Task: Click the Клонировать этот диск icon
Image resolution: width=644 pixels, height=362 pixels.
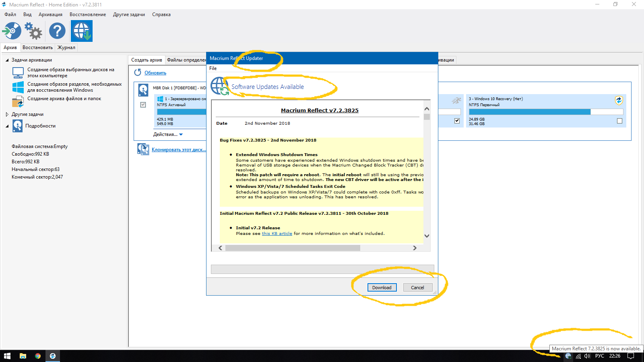Action: [x=143, y=149]
